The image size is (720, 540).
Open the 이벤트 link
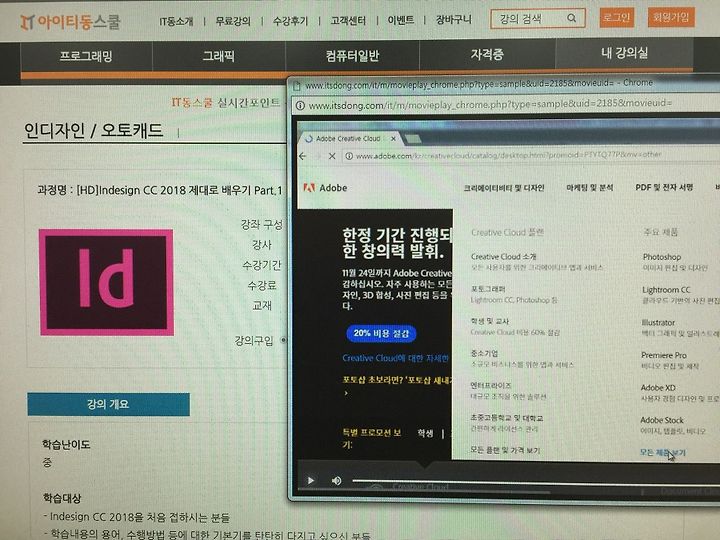click(401, 20)
